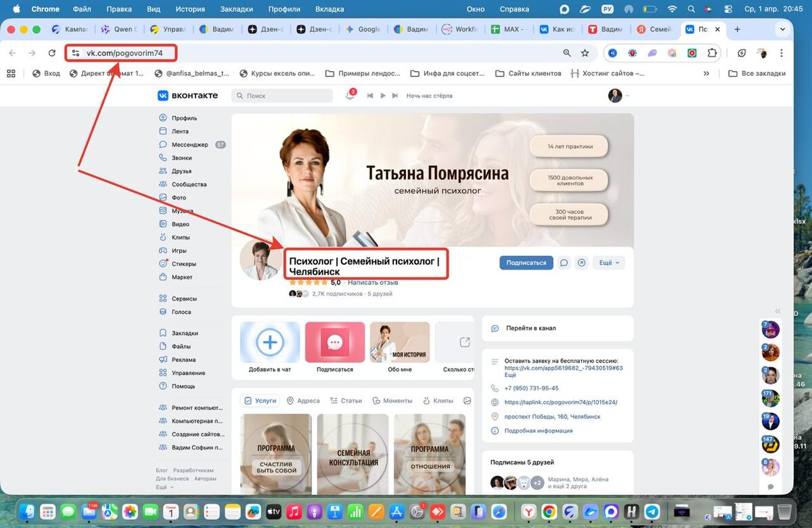Open the Закладки menu in Chrome menu bar
Image resolution: width=812 pixels, height=528 pixels.
236,9
